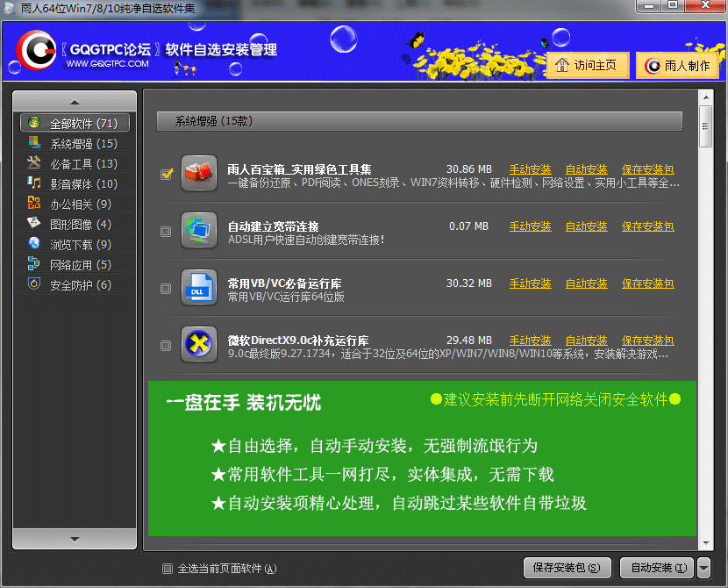The height and width of the screenshot is (588, 728).
Task: Check the 自动建立宽带连接 checkbox
Action: [166, 232]
